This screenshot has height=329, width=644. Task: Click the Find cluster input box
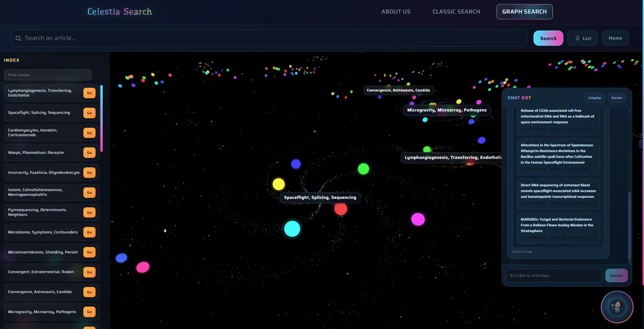(x=47, y=75)
